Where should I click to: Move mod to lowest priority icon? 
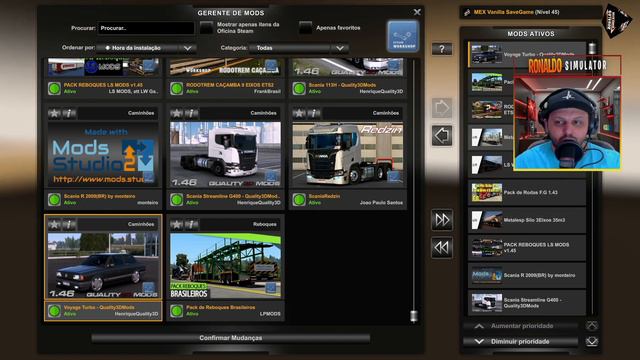(x=592, y=341)
